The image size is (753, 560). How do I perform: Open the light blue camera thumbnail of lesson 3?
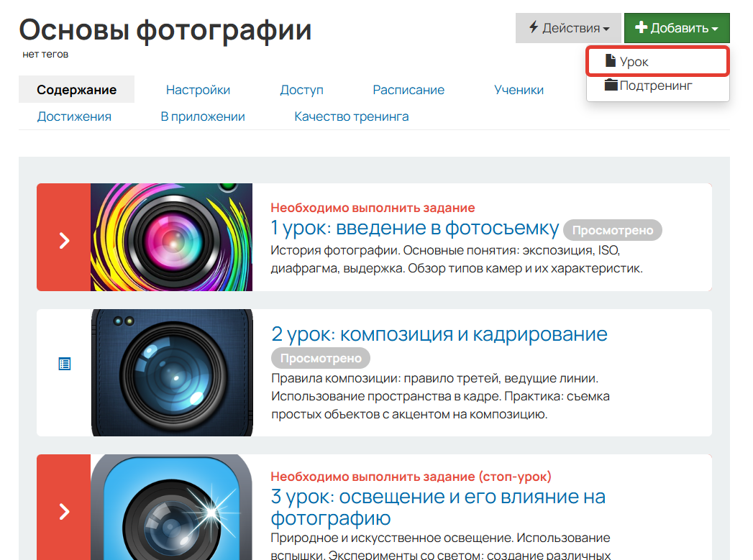tap(171, 508)
